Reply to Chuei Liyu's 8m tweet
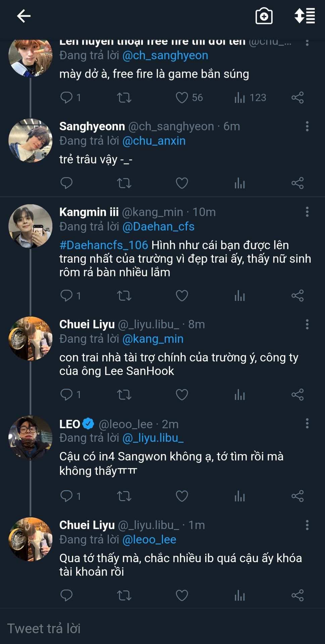Screen dimensions: 325x644 (66, 395)
